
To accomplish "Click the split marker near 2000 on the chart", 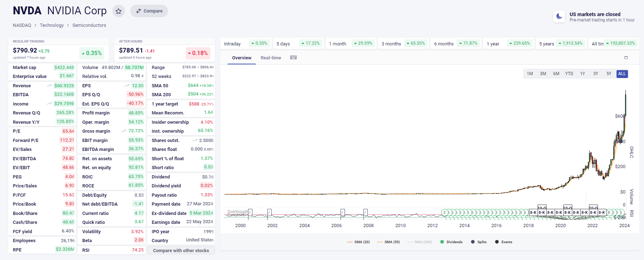I will [x=250, y=212].
